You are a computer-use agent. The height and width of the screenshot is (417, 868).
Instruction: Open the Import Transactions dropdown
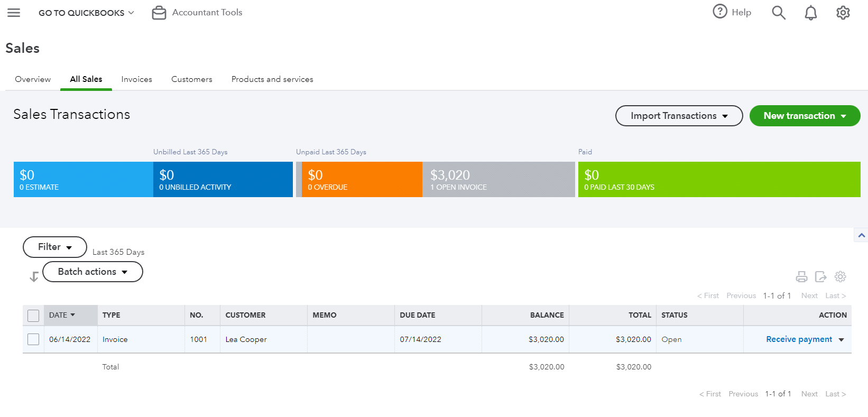(679, 116)
